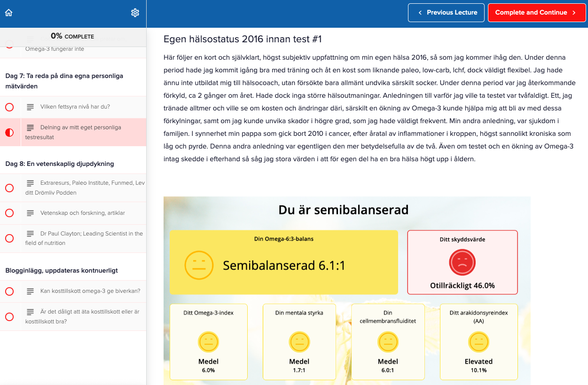This screenshot has height=385, width=588.
Task: Open 'Är det dåligt att äta kosttillskott' lecture
Action: tap(73, 316)
